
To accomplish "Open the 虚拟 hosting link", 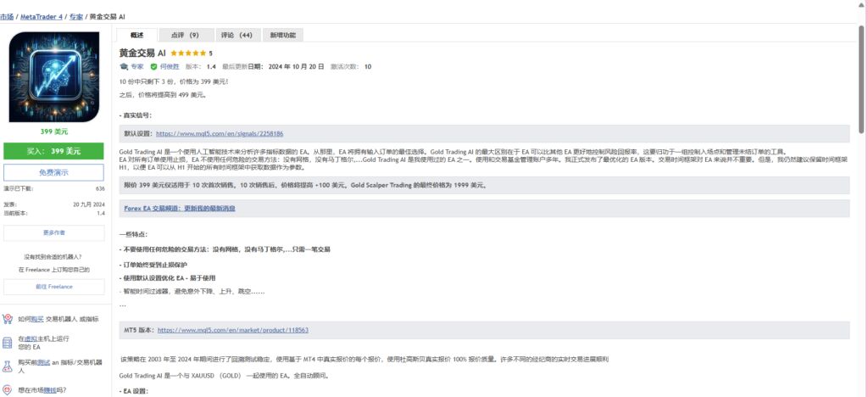I will (x=31, y=338).
